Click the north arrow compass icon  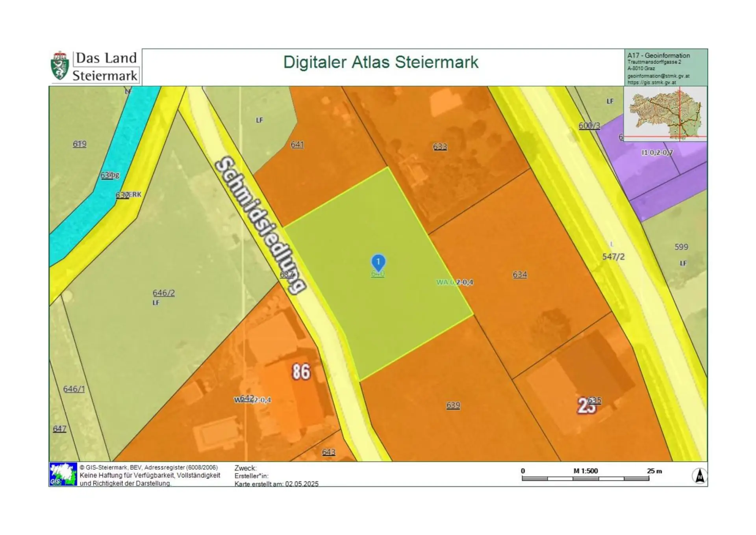click(699, 476)
